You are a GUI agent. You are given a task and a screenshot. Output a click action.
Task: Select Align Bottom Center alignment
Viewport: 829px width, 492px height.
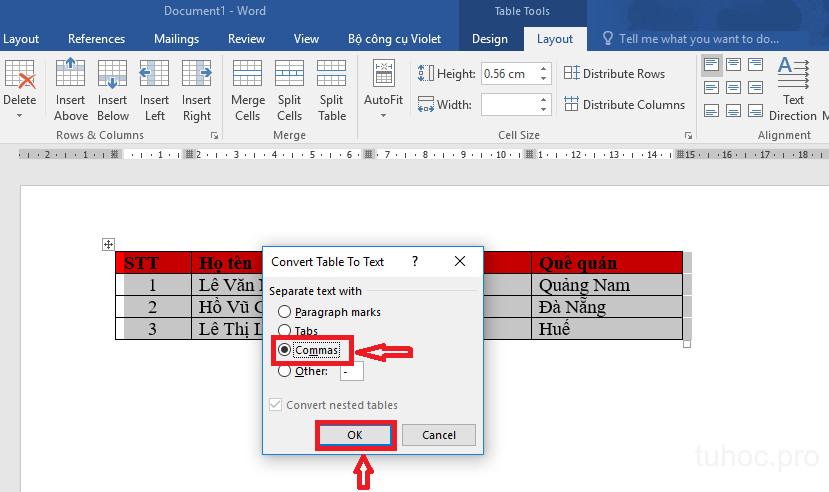coord(733,111)
